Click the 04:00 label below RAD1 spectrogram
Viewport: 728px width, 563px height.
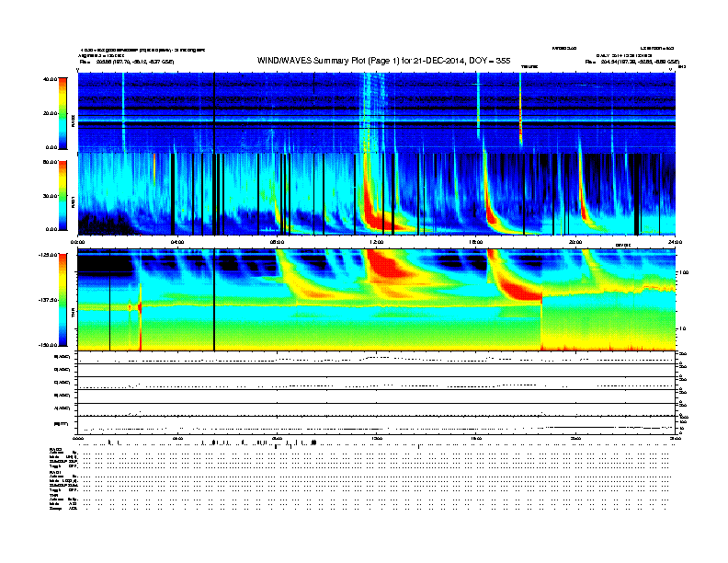177,242
